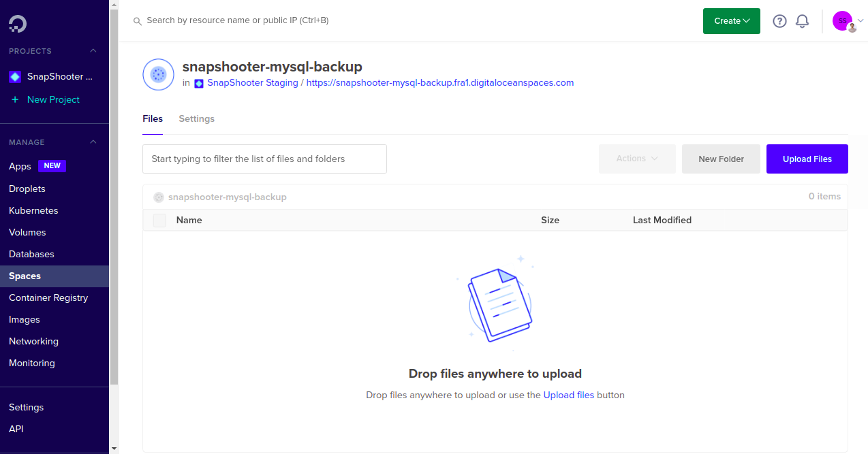Sort by the Name column header
The width and height of the screenshot is (868, 454).
[x=189, y=220]
